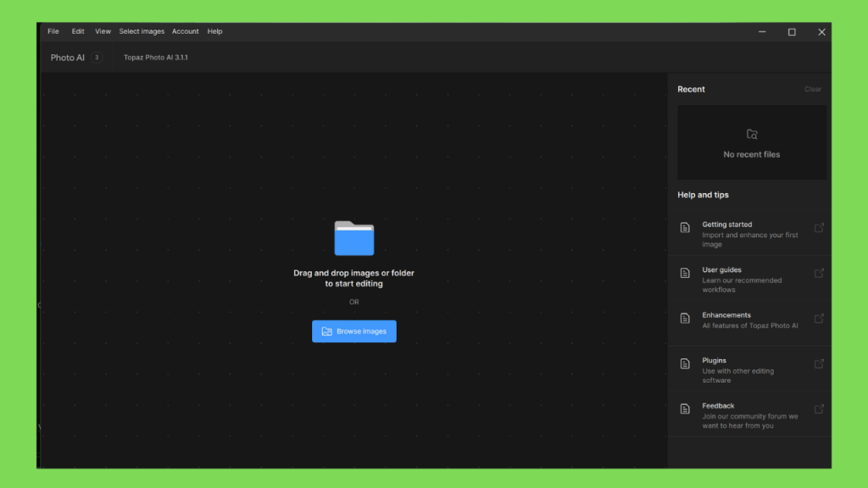Open the View menu

pyautogui.click(x=103, y=31)
